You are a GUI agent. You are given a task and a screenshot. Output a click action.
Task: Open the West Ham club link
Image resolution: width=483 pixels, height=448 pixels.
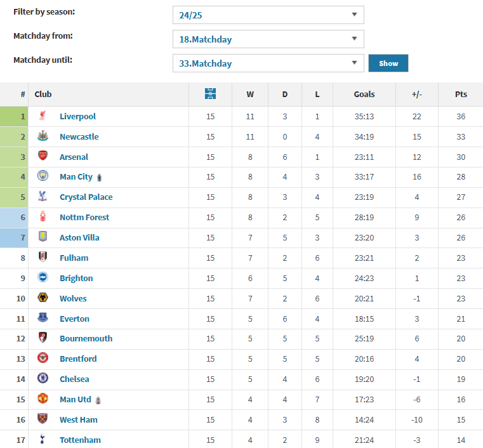pyautogui.click(x=79, y=419)
